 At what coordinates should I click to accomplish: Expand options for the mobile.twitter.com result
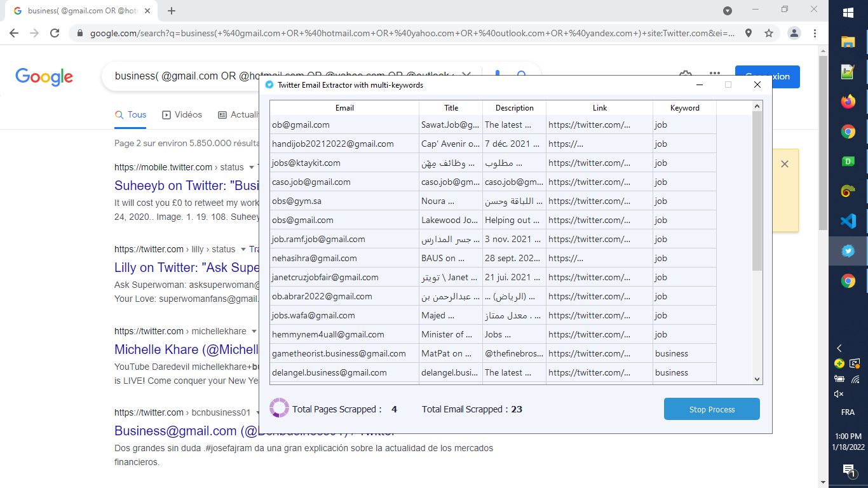(252, 167)
